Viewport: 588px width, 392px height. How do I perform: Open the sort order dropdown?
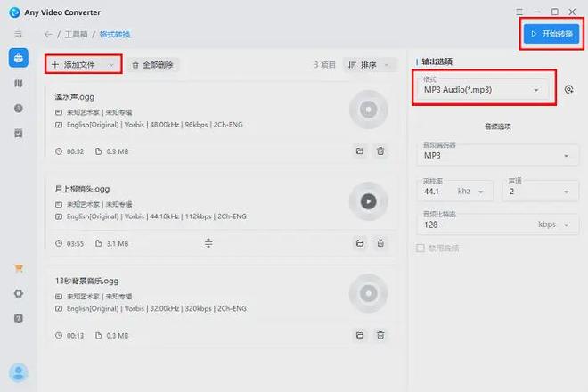click(370, 65)
